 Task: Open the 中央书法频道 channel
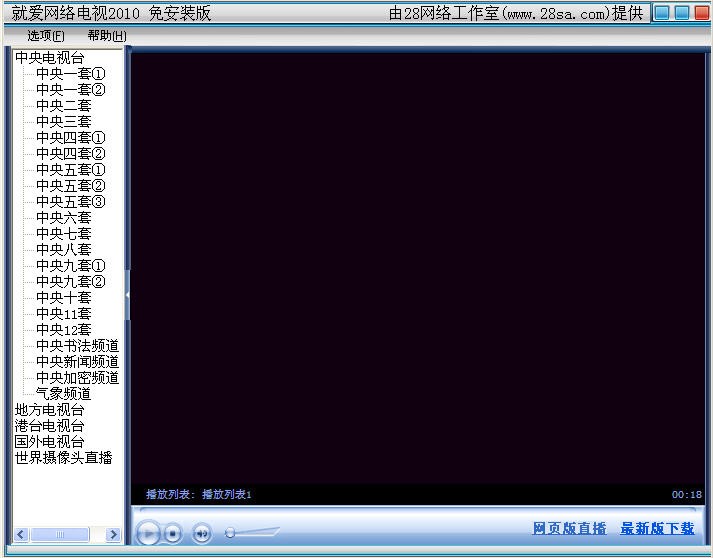pos(77,346)
